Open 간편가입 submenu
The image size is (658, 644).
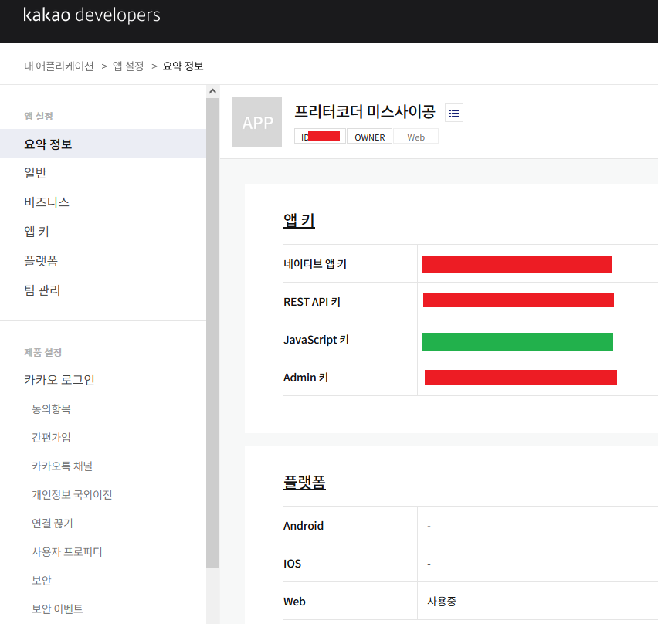click(51, 437)
